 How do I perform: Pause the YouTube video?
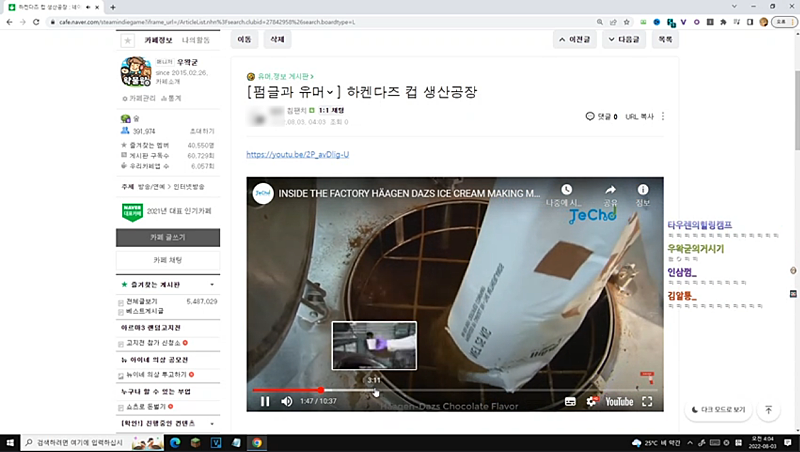coord(265,401)
